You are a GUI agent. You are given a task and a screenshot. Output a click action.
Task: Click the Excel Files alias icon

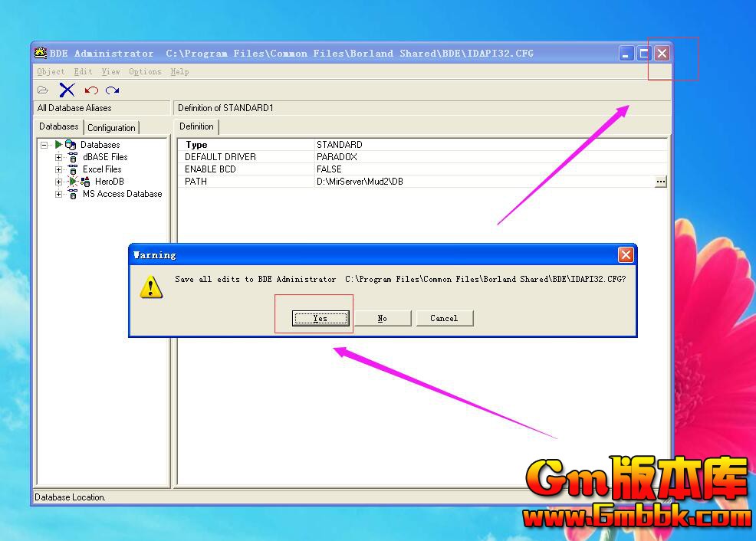pyautogui.click(x=73, y=169)
